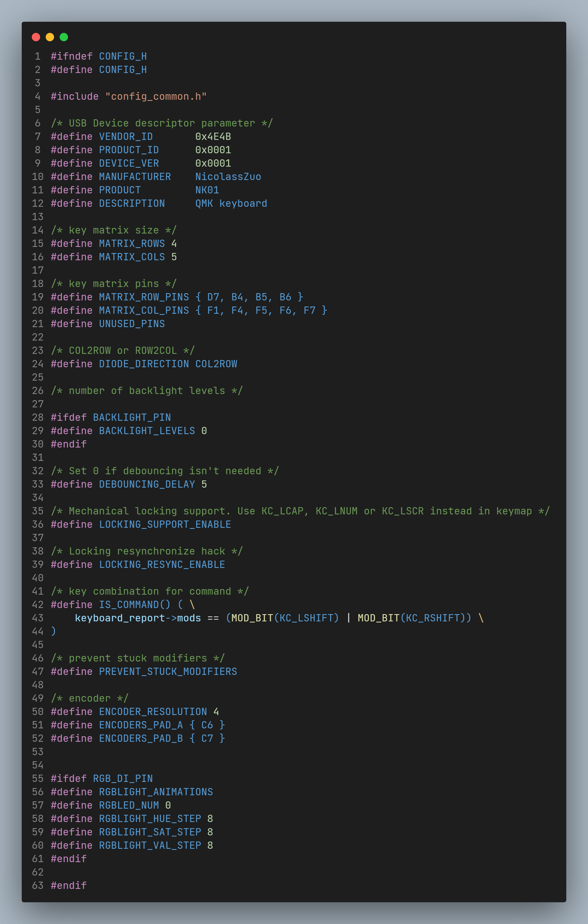The width and height of the screenshot is (588, 924).
Task: Click COL2ROW value on line 24
Action: 216,364
